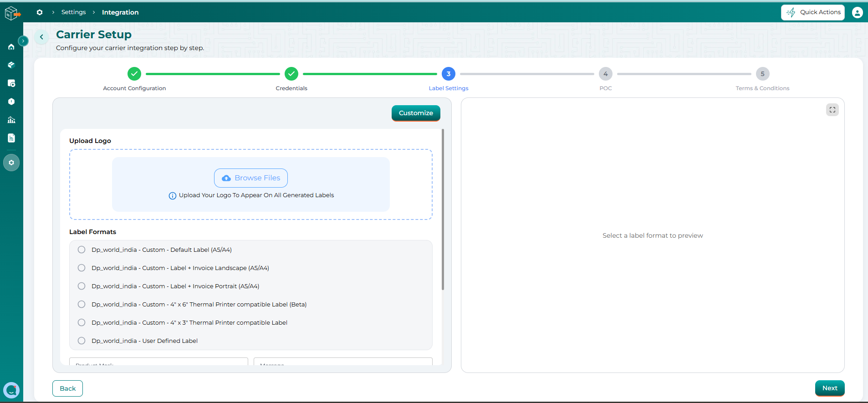Open the analytics chart sidebar icon

[x=11, y=120]
